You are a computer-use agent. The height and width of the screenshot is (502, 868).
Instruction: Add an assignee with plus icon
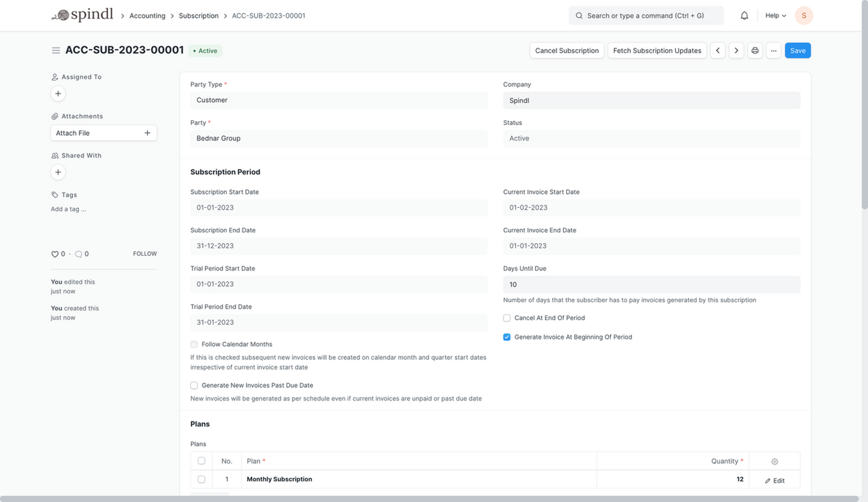tap(58, 94)
